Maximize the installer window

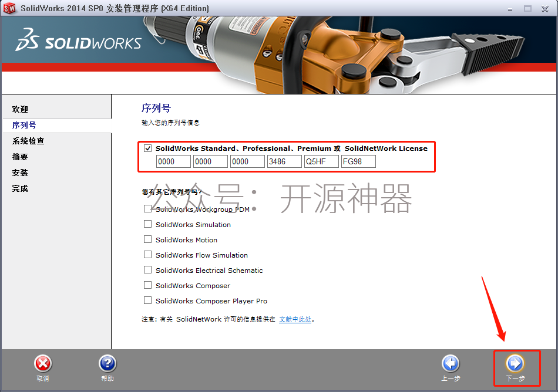[528, 9]
